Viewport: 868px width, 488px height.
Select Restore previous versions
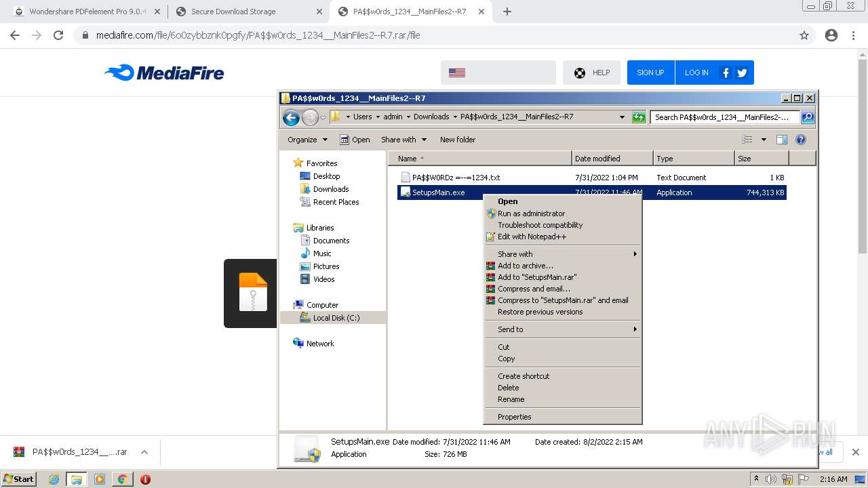tap(563, 312)
